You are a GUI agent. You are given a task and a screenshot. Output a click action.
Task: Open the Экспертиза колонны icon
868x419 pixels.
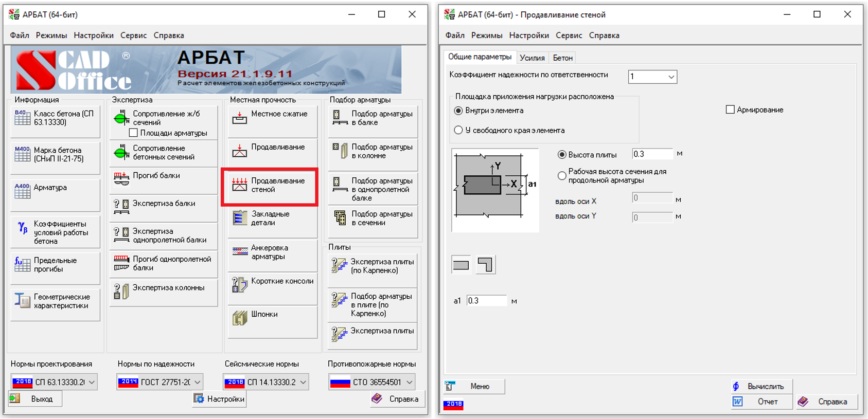click(121, 291)
